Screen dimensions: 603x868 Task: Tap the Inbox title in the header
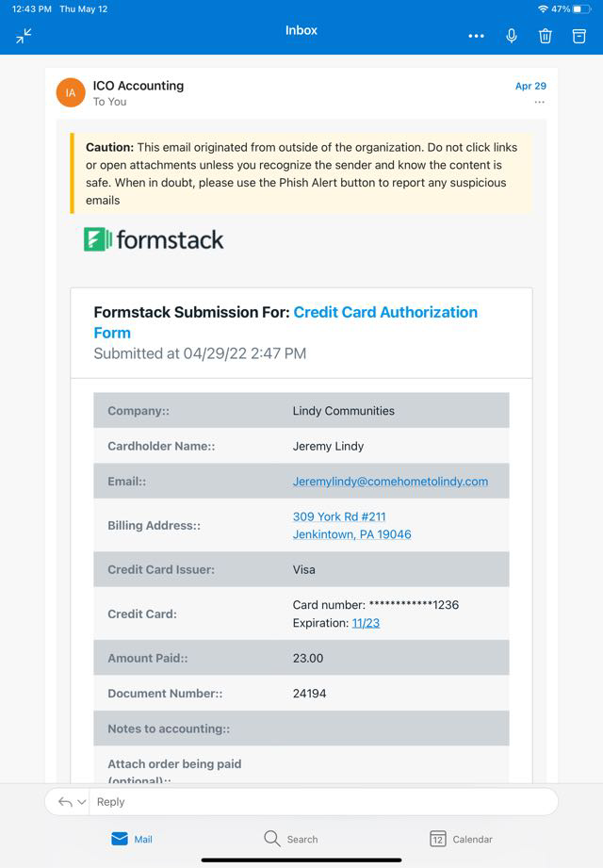pos(301,30)
